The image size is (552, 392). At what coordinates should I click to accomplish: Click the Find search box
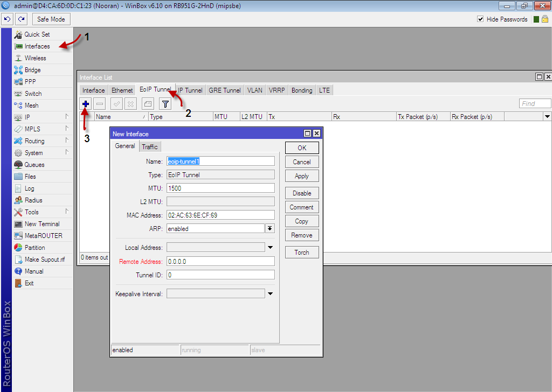(535, 103)
